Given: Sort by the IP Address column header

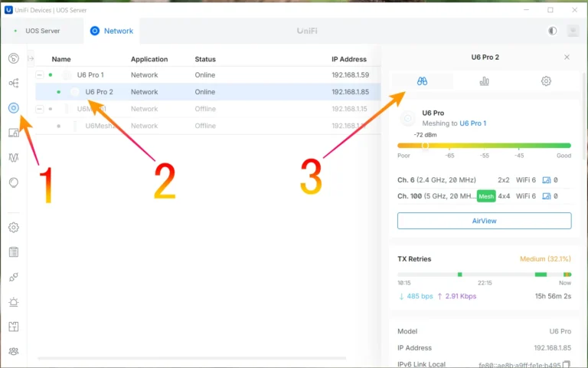Looking at the screenshot, I should point(349,59).
